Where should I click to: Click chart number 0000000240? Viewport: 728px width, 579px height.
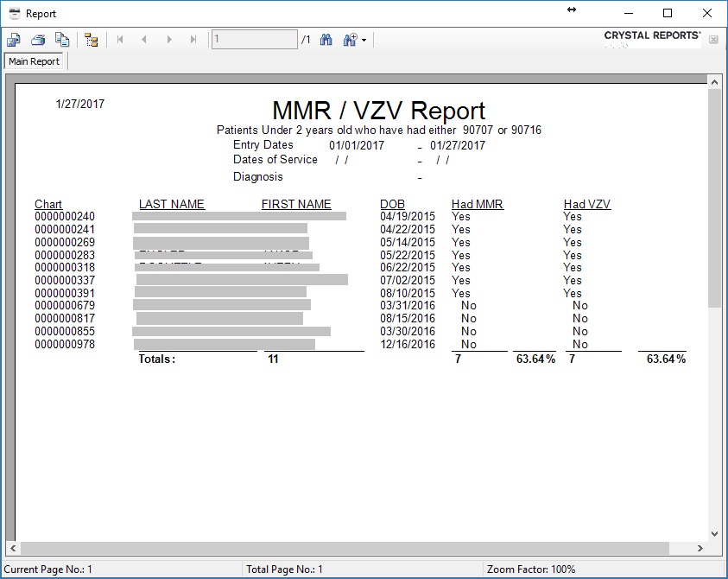click(x=65, y=217)
